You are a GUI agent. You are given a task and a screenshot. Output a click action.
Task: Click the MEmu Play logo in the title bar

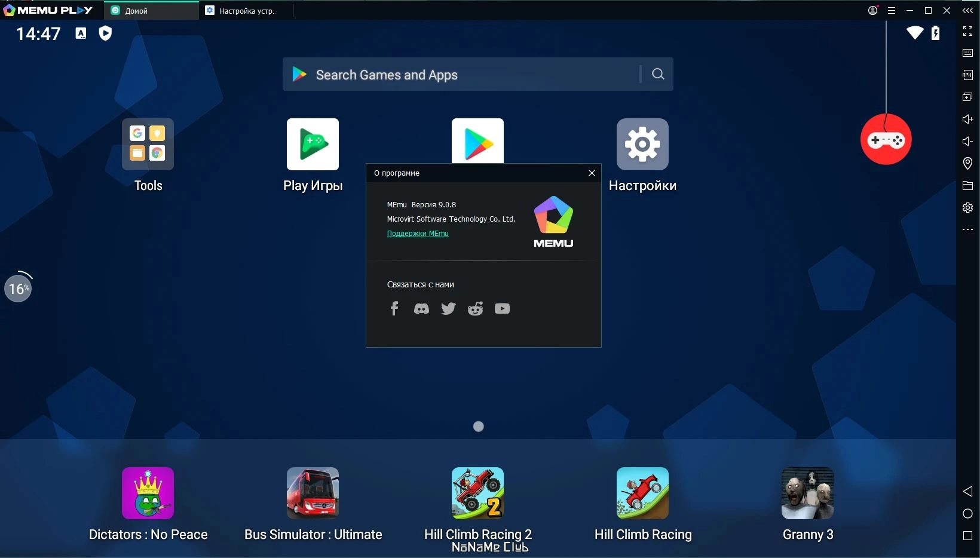48,10
